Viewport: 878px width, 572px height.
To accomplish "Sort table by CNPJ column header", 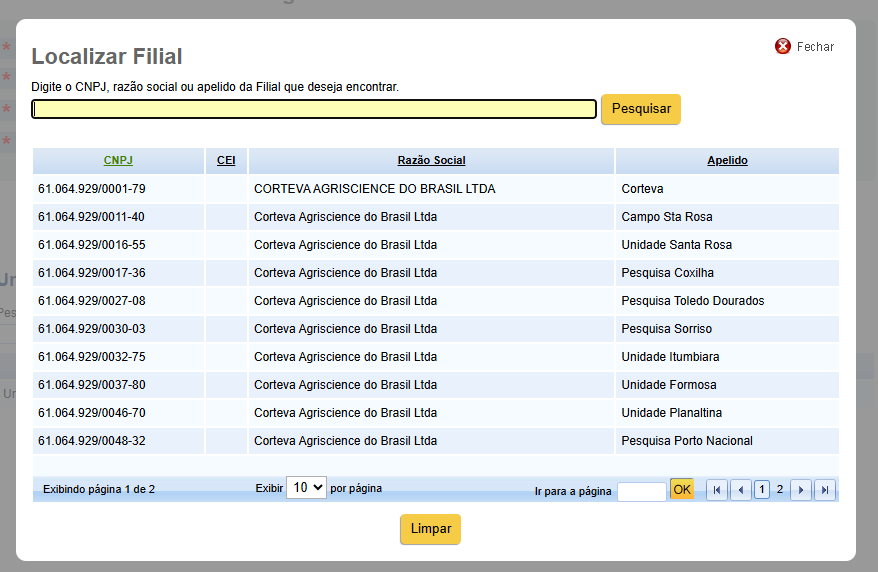I will (x=118, y=161).
